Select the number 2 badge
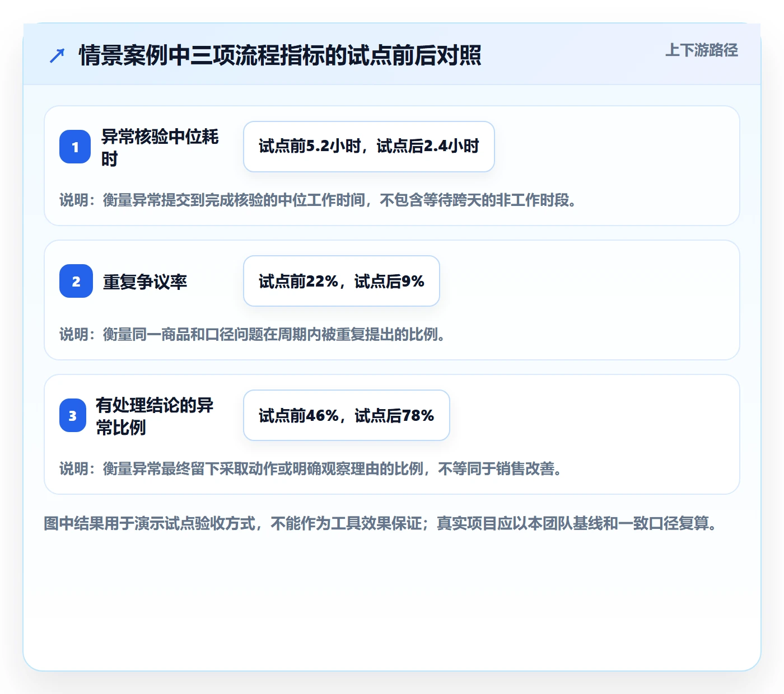The height and width of the screenshot is (694, 784). pyautogui.click(x=76, y=281)
